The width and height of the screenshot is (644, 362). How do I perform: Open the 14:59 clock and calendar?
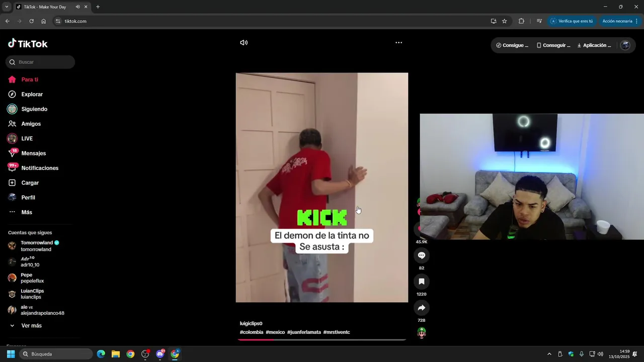(x=619, y=354)
